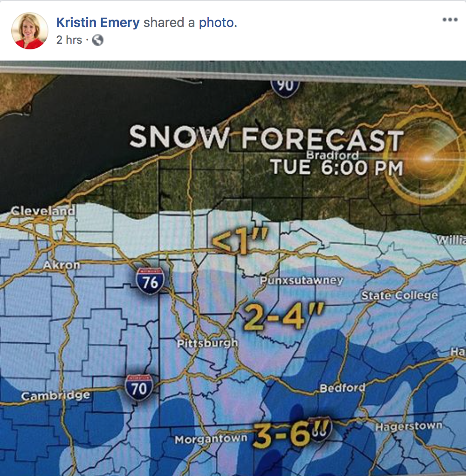Click the Punxsutawney city label

point(302,280)
